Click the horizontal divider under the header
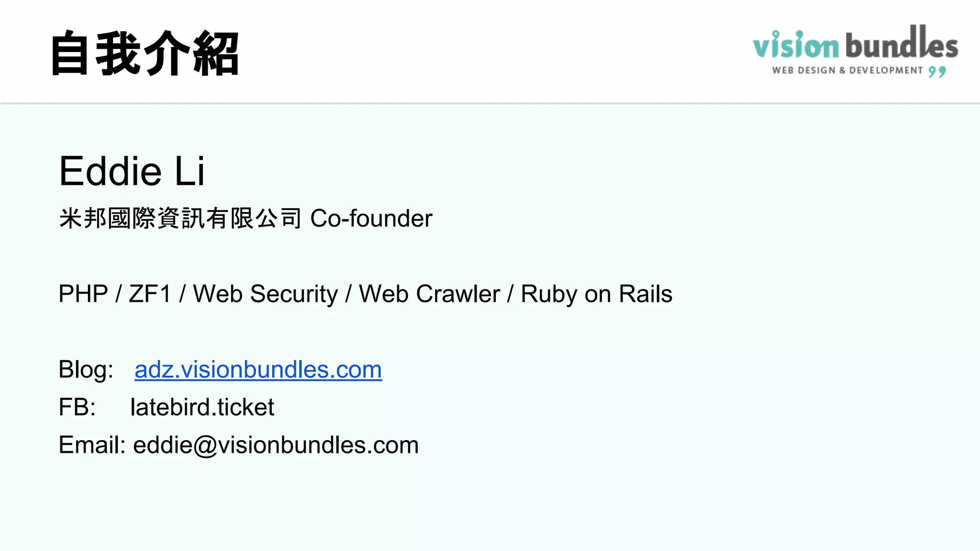Viewport: 980px width, 551px height. [x=490, y=103]
